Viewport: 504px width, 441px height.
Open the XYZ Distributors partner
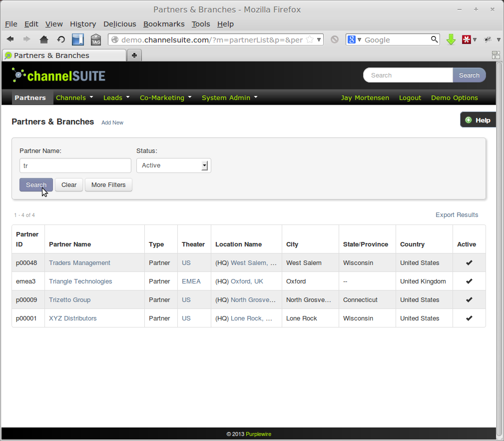(x=72, y=318)
